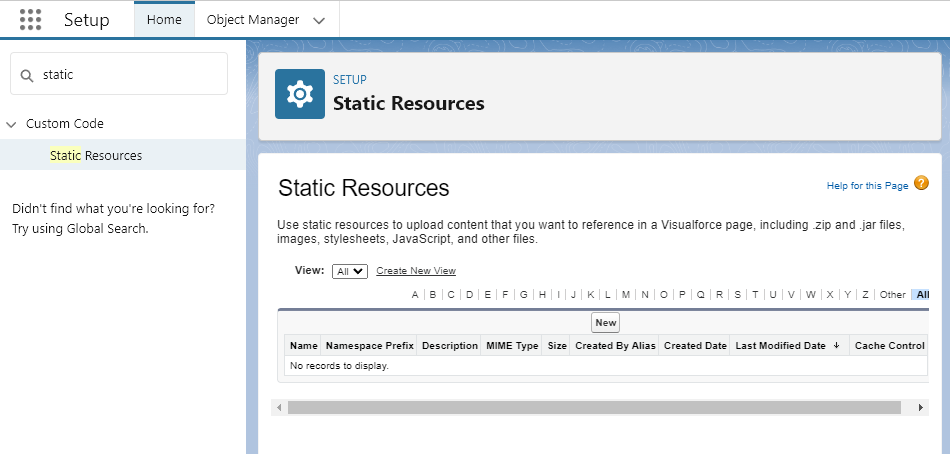Select Static Resources in the sidebar
The height and width of the screenshot is (454, 950).
[96, 156]
